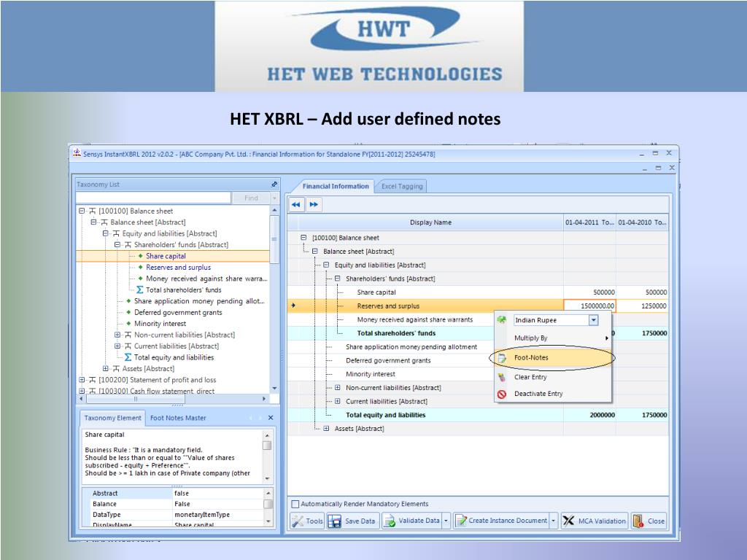Collapse the [100100] Balance sheet taxonomy node
Image resolution: width=747 pixels, height=560 pixels.
tap(82, 211)
